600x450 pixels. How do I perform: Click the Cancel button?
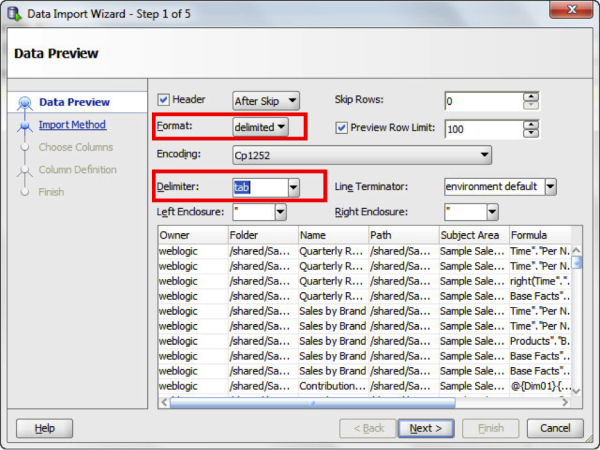(555, 428)
